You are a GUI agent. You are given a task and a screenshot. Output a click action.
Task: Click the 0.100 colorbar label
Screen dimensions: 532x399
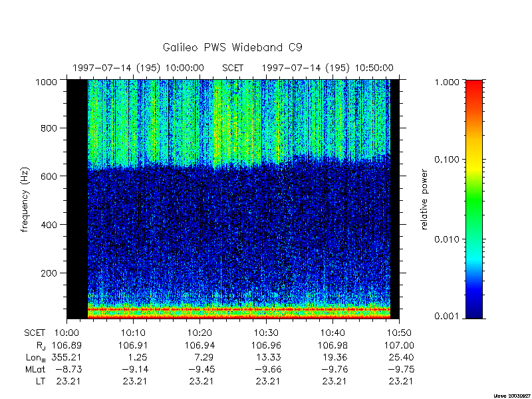[x=447, y=160]
